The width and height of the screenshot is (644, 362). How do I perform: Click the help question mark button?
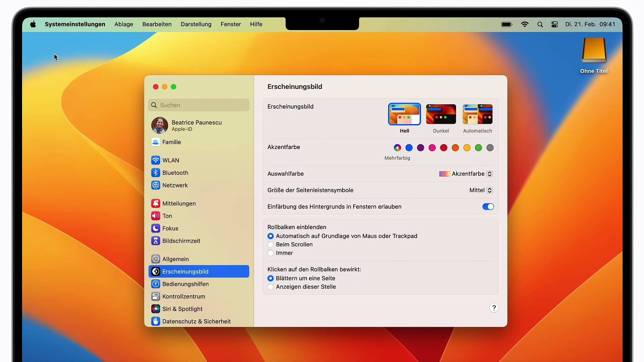[494, 308]
